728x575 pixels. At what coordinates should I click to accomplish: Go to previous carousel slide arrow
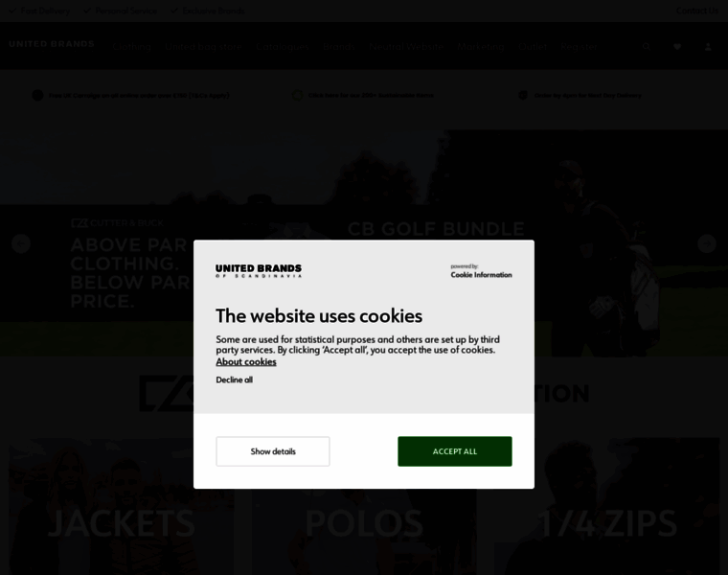tap(21, 243)
